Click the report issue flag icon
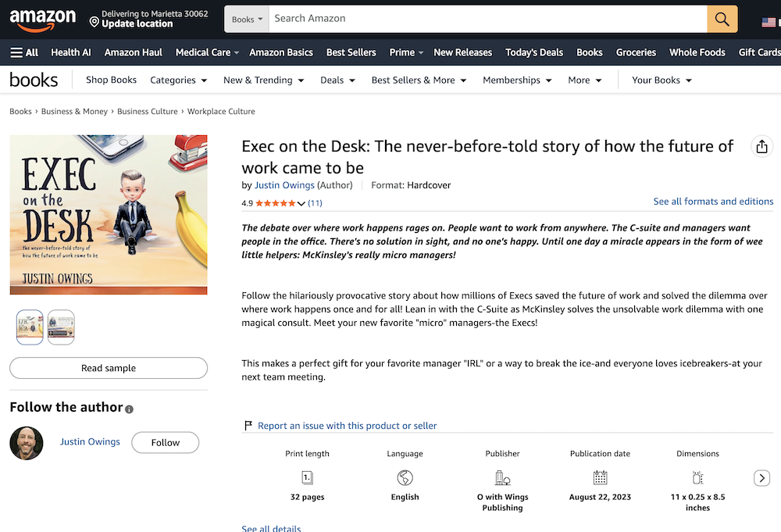 coord(248,426)
